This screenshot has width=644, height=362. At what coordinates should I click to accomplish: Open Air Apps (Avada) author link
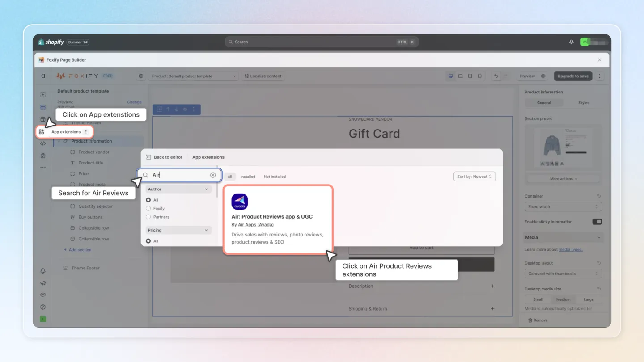(x=256, y=225)
